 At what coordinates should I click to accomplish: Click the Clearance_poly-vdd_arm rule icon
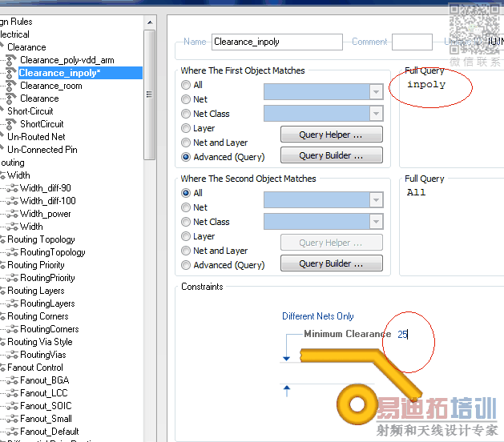click(x=11, y=60)
